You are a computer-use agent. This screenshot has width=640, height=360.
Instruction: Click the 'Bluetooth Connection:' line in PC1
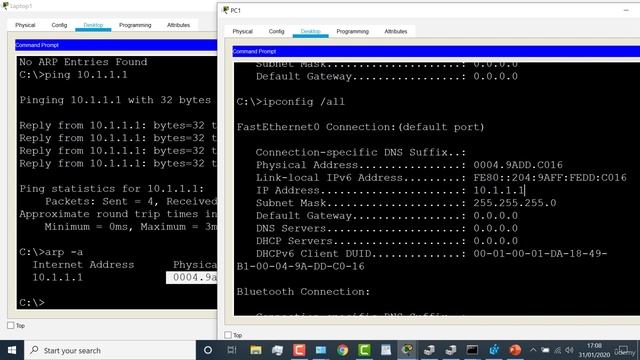point(303,292)
